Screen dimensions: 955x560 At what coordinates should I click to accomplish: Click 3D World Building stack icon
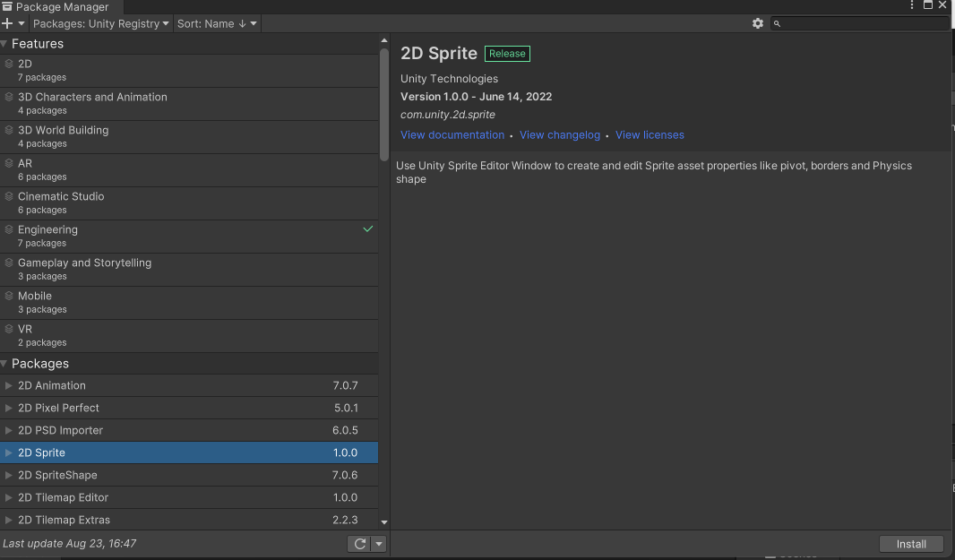[9, 130]
